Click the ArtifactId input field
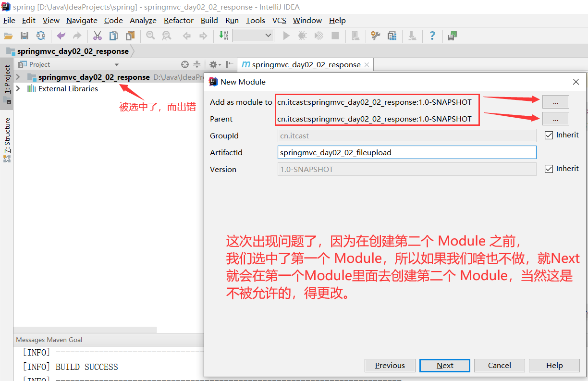This screenshot has height=381, width=588. [407, 152]
